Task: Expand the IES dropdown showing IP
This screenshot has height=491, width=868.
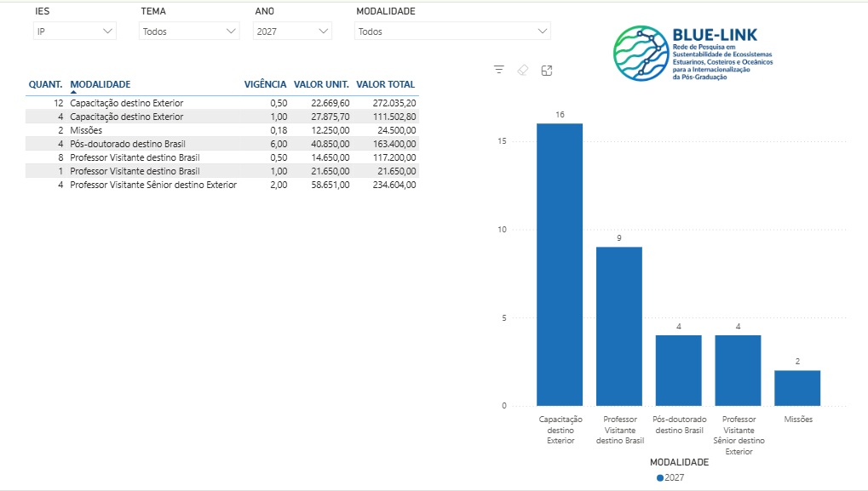Action: click(75, 31)
